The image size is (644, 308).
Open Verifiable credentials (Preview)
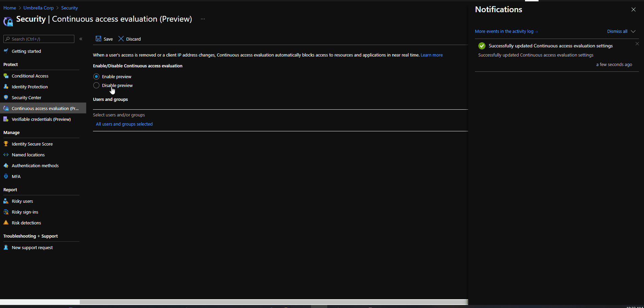[x=41, y=119]
